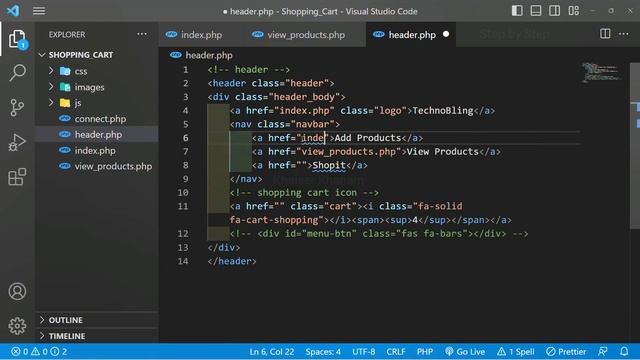Open Explorer Views and More Actions
Viewport: 640px width, 360px height.
click(x=142, y=34)
